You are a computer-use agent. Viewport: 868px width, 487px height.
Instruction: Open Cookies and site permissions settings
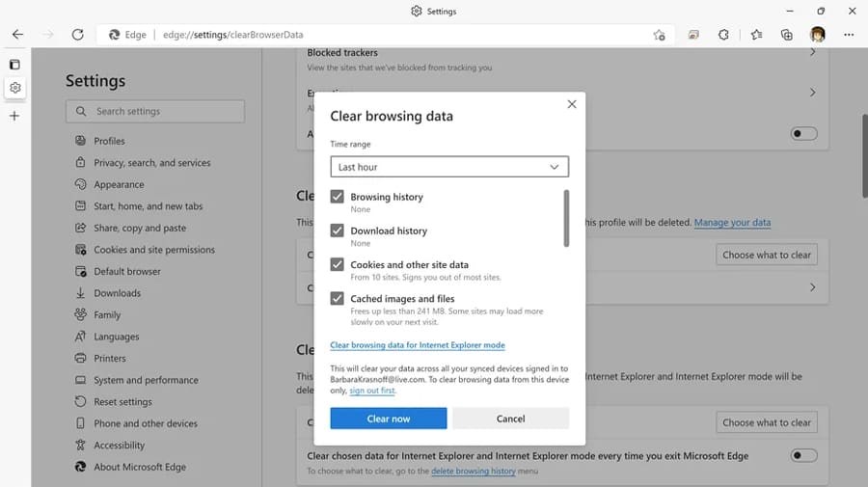coord(153,250)
